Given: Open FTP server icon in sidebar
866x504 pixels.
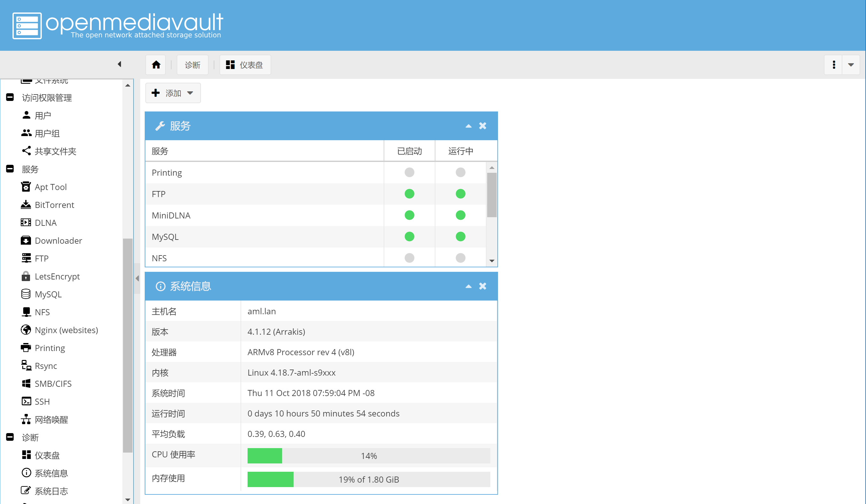Looking at the screenshot, I should [26, 258].
